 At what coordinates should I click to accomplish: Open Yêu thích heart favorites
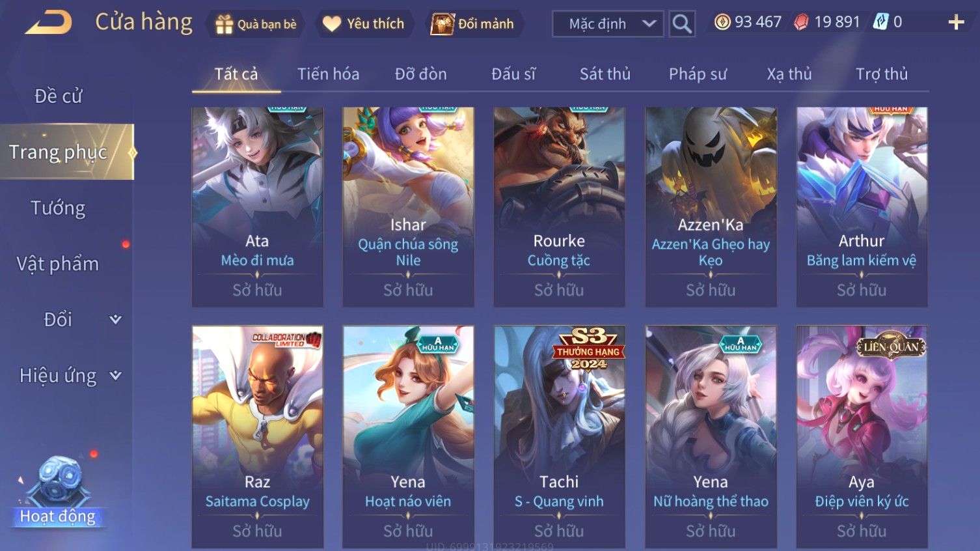332,24
